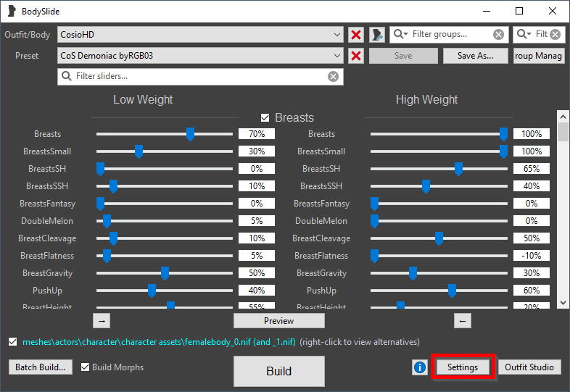Toggle the Breasts category checkbox
This screenshot has height=392, width=570.
265,117
